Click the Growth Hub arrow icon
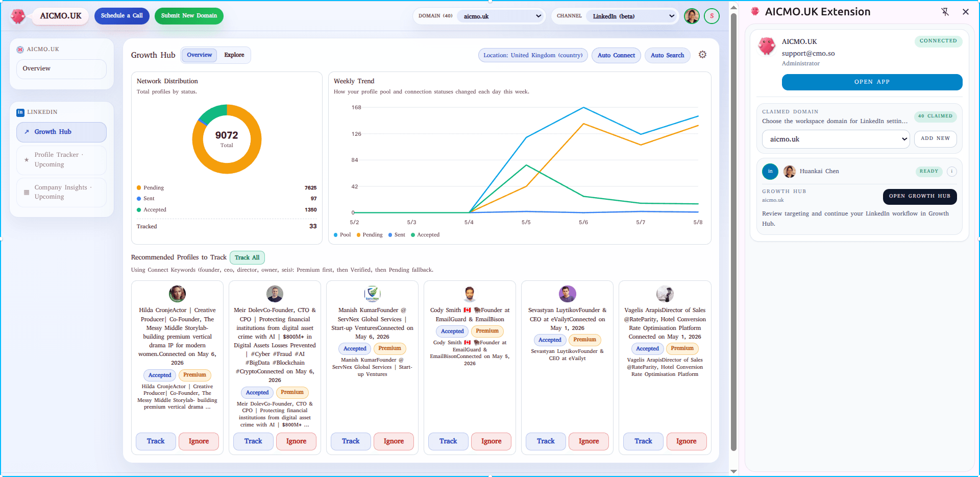Screen dimensions: 980x477 (x=27, y=132)
